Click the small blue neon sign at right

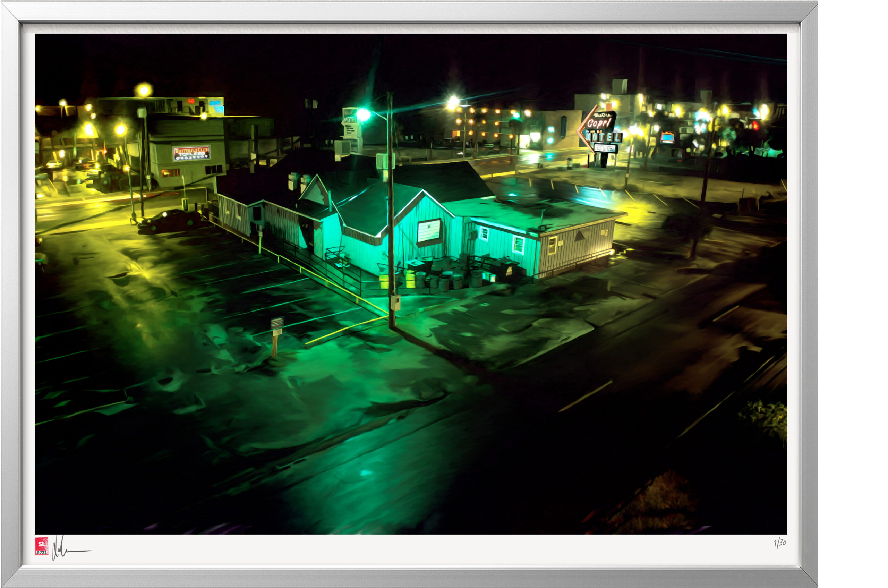point(667,137)
